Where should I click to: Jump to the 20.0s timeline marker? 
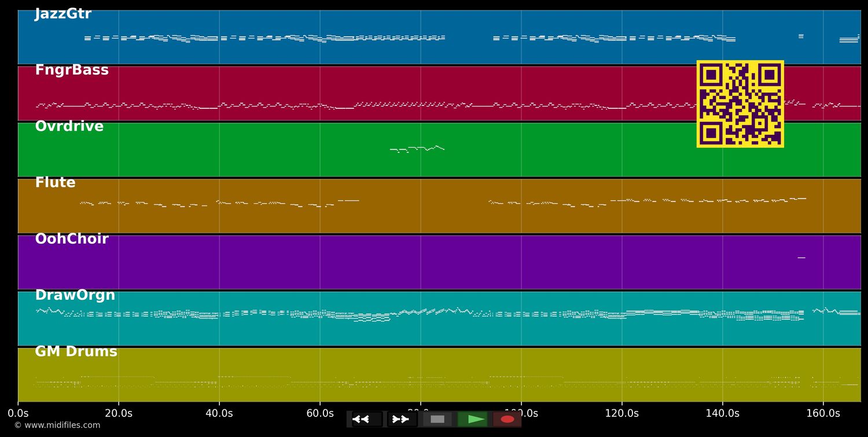point(119,413)
